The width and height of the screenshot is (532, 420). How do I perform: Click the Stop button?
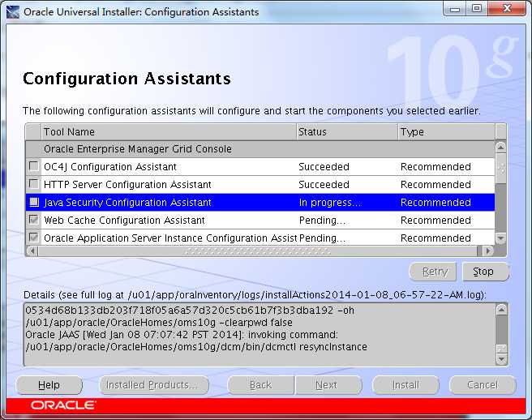pyautogui.click(x=486, y=272)
